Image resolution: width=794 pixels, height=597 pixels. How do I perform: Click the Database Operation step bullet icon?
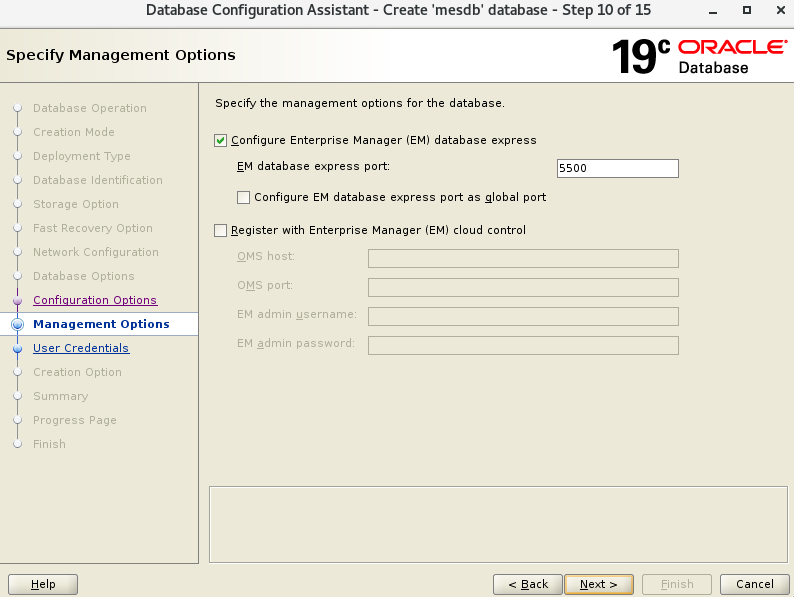pos(17,108)
